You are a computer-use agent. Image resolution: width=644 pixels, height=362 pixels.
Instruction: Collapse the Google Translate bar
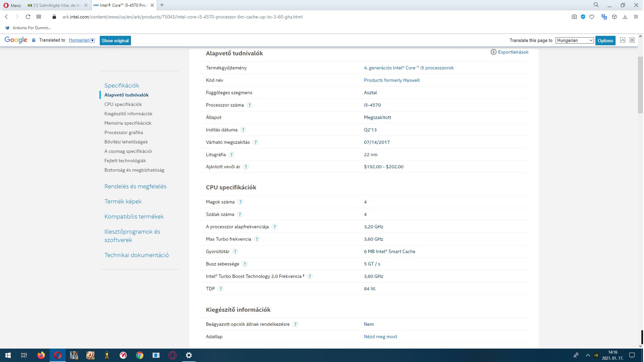point(623,40)
